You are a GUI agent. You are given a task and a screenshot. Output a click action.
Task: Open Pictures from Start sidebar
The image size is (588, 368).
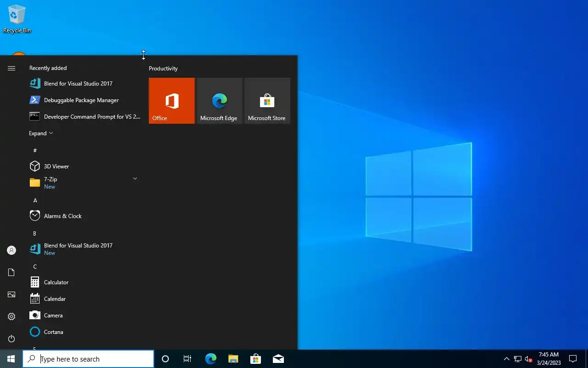point(11,294)
